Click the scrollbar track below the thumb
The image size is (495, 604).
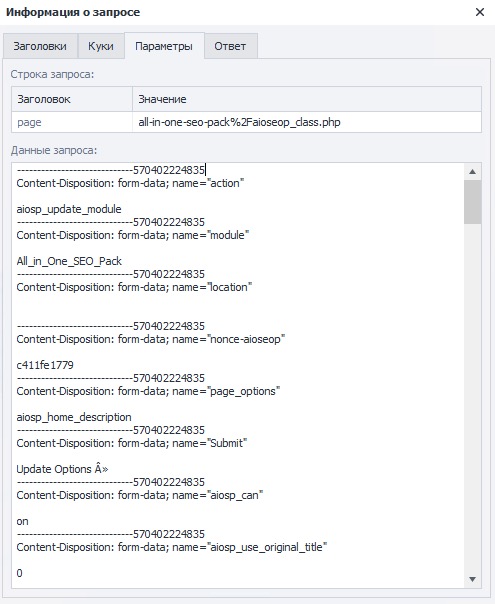(x=473, y=397)
